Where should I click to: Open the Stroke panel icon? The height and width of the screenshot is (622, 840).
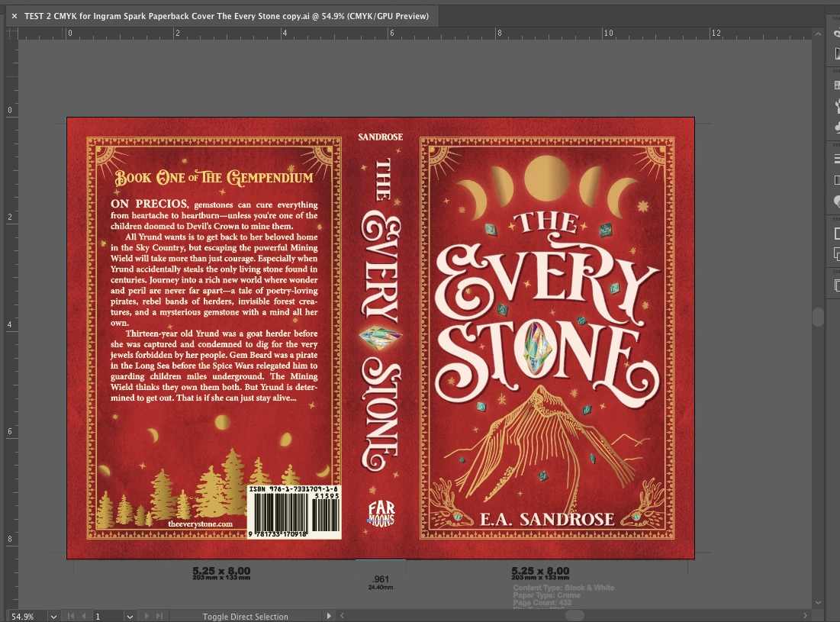(836, 159)
